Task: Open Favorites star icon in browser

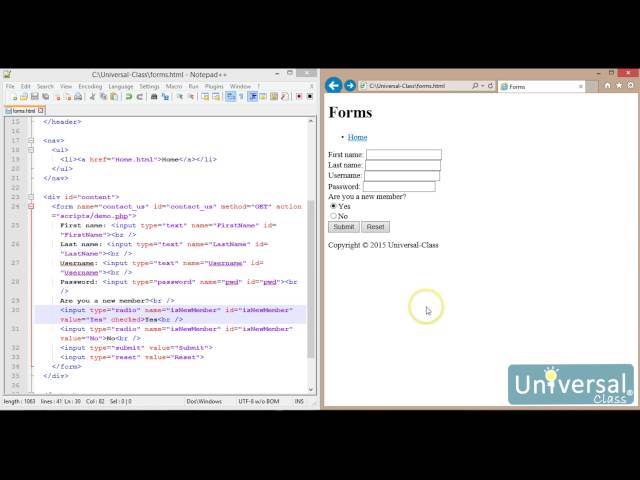Action: click(619, 85)
